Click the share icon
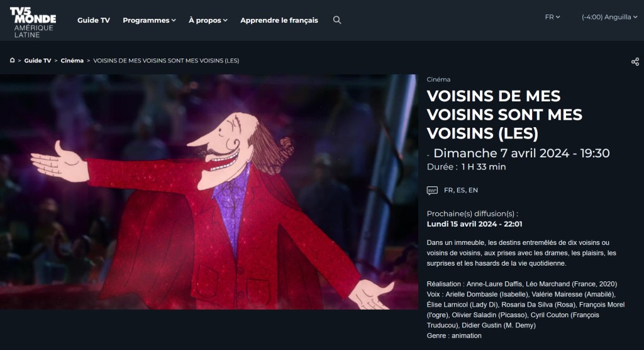The image size is (644, 350). (x=635, y=62)
